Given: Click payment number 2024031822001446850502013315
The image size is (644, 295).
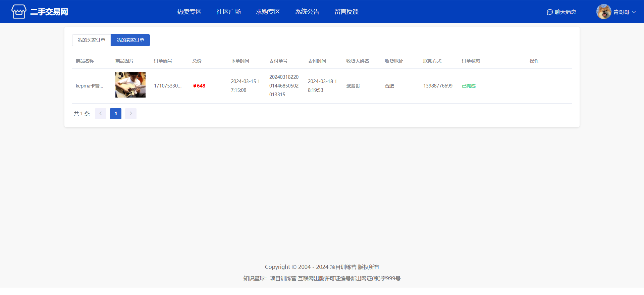Looking at the screenshot, I should click(x=284, y=86).
